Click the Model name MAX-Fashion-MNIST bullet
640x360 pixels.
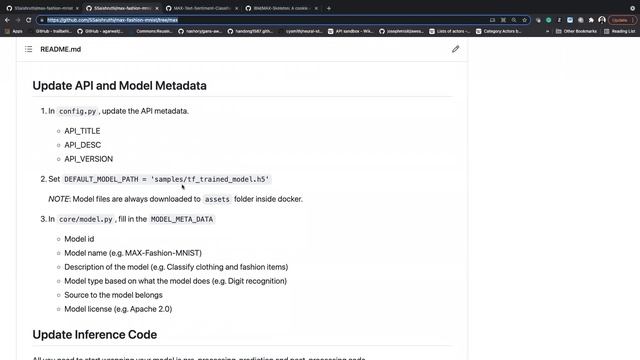coord(133,253)
